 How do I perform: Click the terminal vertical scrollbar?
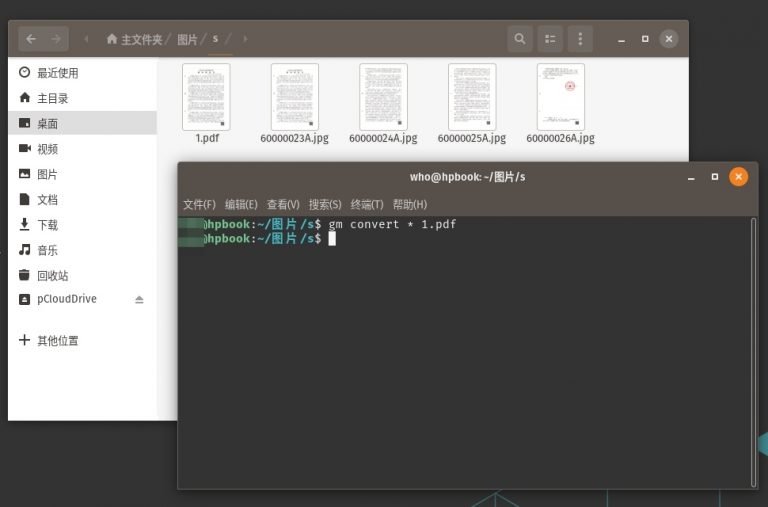[752, 350]
